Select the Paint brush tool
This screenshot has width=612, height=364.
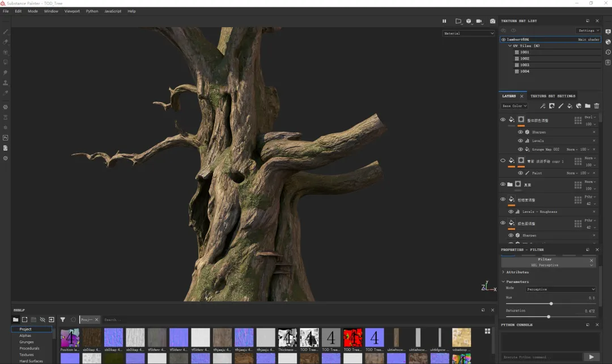pos(6,32)
